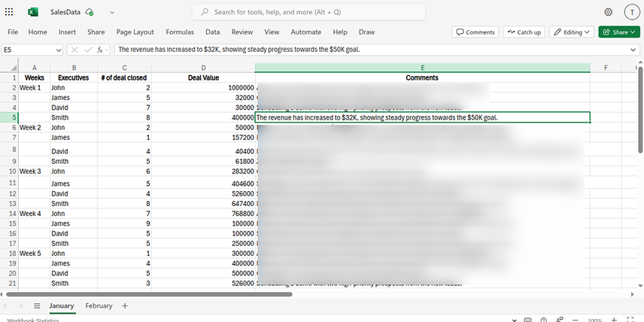Click the zoom out minus button

(576, 320)
